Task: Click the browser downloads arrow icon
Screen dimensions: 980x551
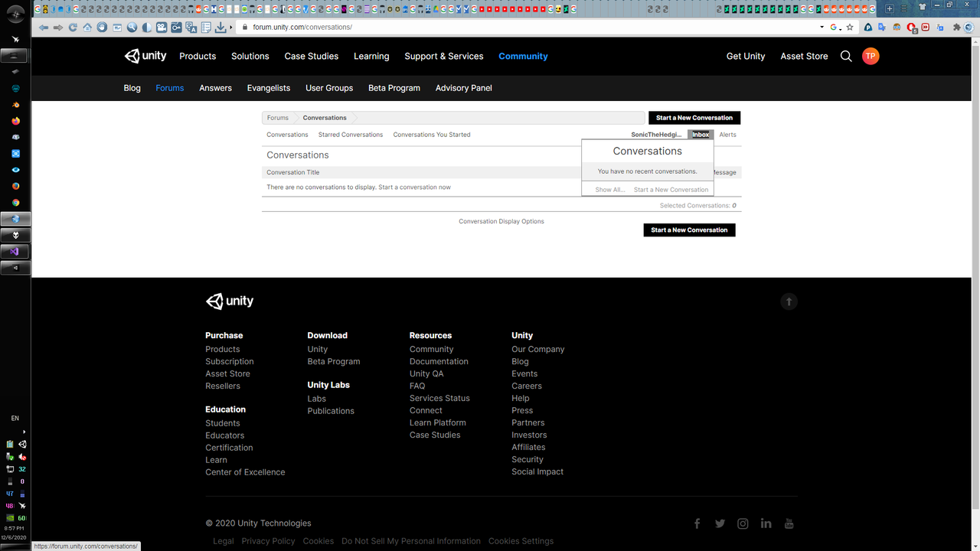Action: click(220, 27)
